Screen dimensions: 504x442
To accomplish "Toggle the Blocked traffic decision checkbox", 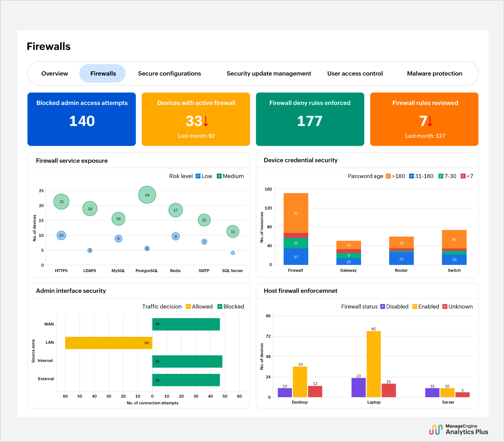I will 220,307.
